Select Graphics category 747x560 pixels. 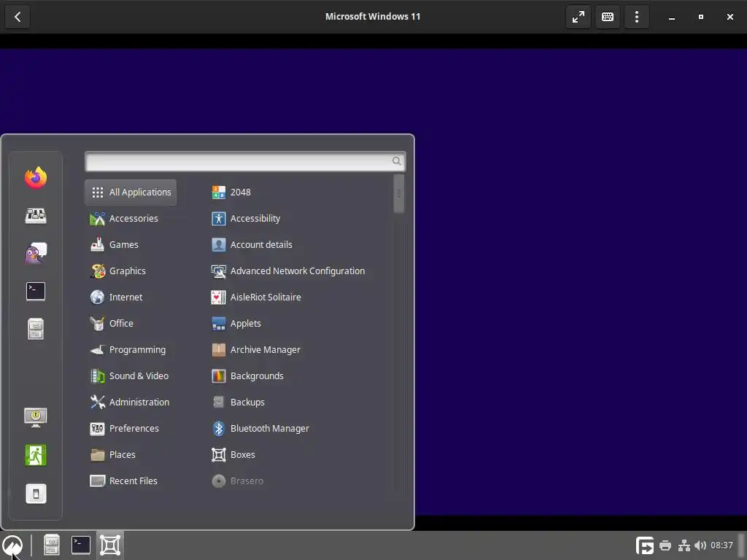point(131,271)
